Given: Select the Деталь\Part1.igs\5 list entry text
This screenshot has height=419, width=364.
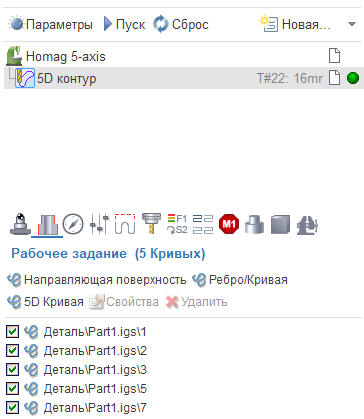Looking at the screenshot, I should click(x=95, y=389).
